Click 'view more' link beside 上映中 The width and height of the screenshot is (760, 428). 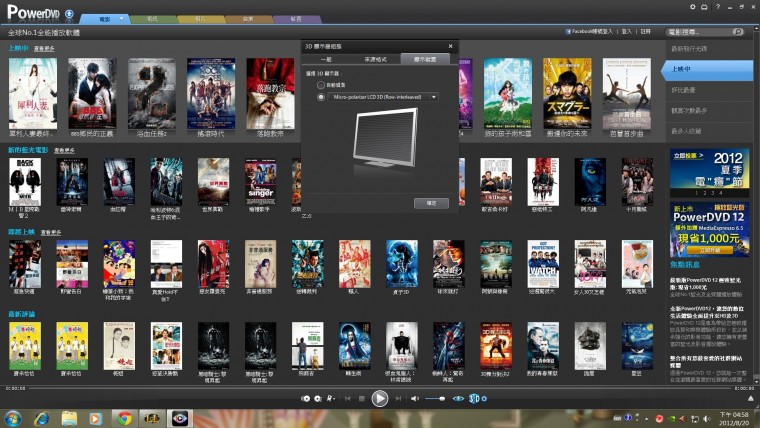click(x=44, y=48)
